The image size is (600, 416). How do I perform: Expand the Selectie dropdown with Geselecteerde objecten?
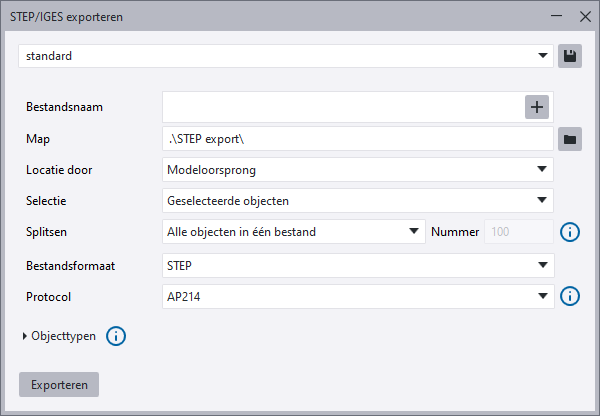pyautogui.click(x=357, y=201)
